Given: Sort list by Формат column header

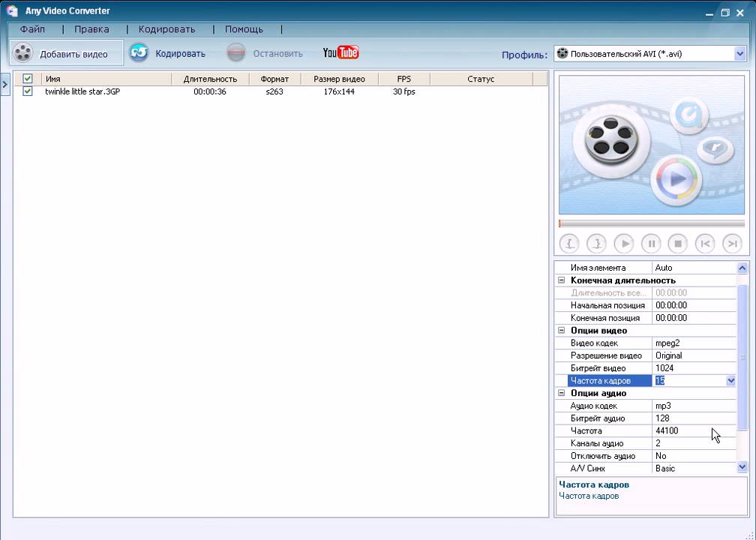Looking at the screenshot, I should 274,79.
